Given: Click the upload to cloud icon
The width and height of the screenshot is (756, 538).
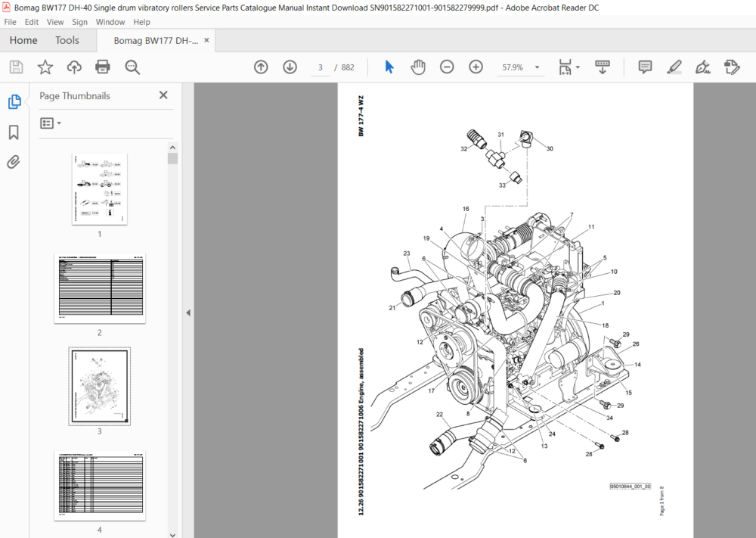Looking at the screenshot, I should pyautogui.click(x=74, y=67).
